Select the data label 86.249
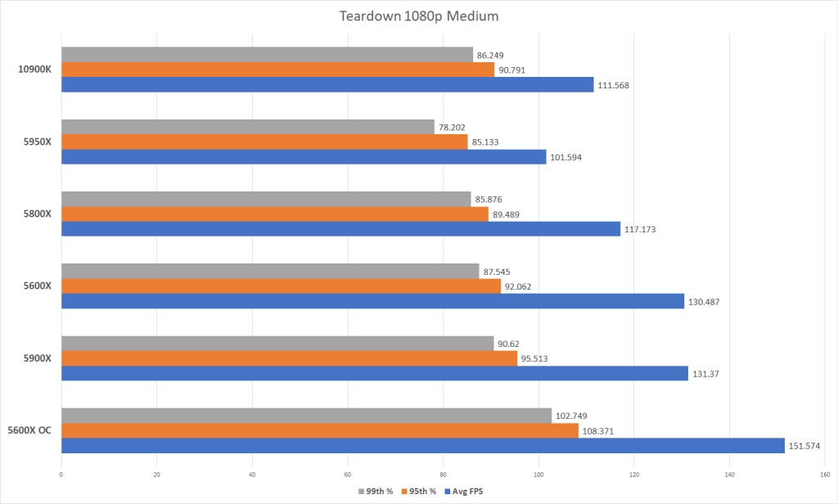 coord(490,55)
